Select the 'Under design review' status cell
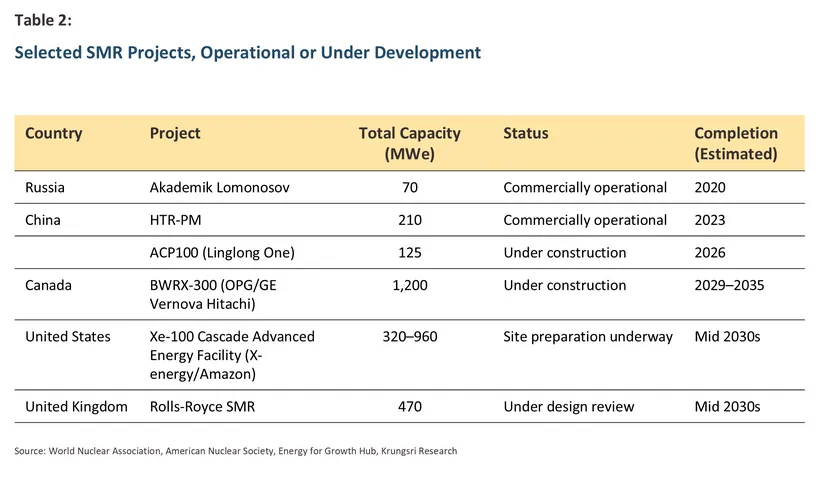 [x=568, y=406]
